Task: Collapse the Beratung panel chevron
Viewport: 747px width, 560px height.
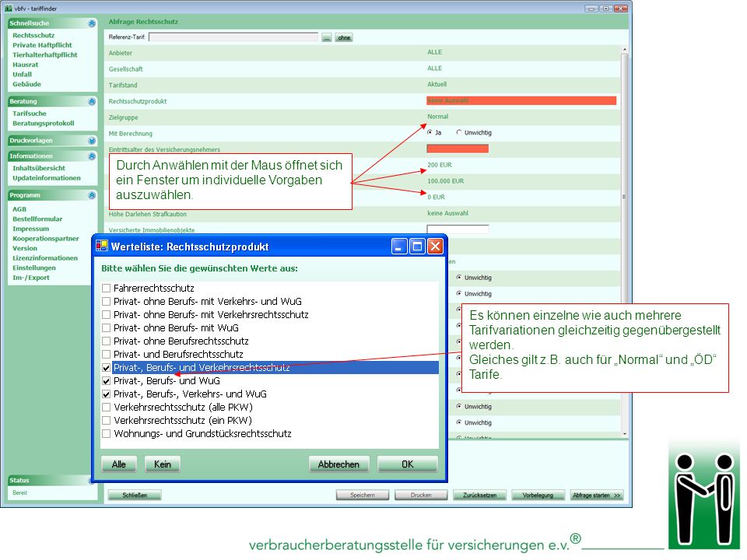Action: coord(92,101)
